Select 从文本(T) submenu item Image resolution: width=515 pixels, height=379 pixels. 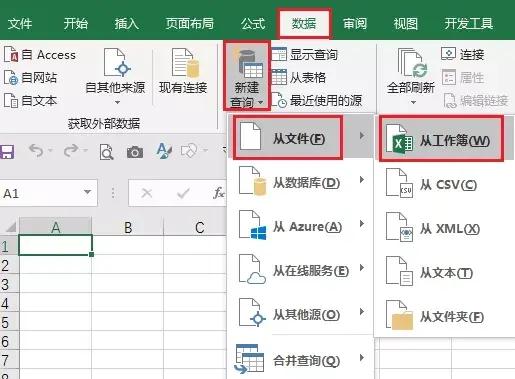(x=445, y=272)
